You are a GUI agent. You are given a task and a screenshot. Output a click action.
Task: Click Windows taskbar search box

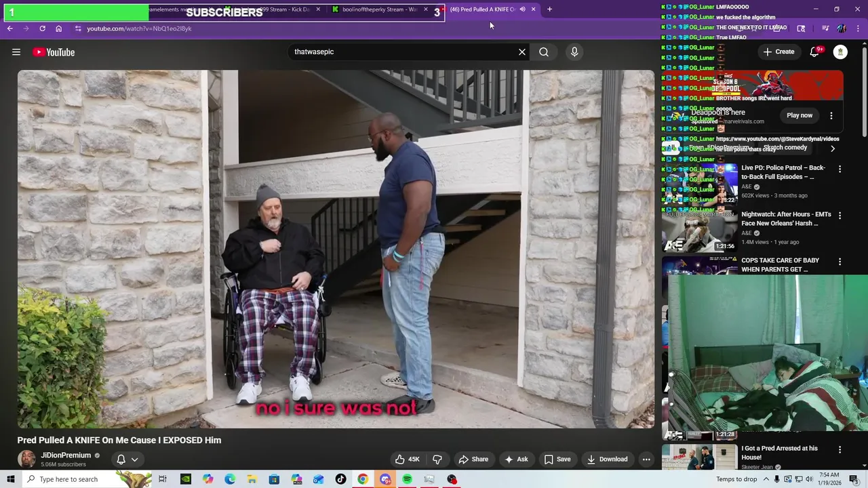[x=87, y=479]
